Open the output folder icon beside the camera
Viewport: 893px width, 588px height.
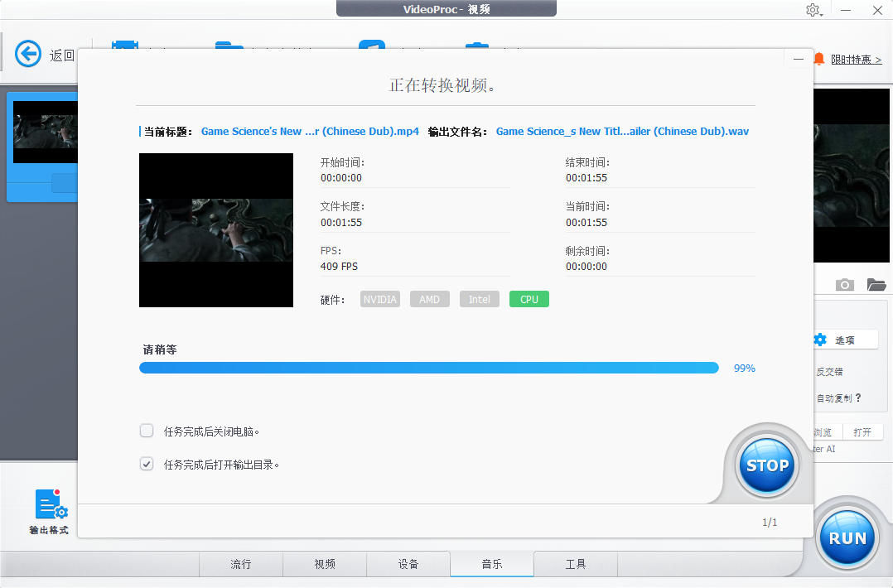point(876,284)
